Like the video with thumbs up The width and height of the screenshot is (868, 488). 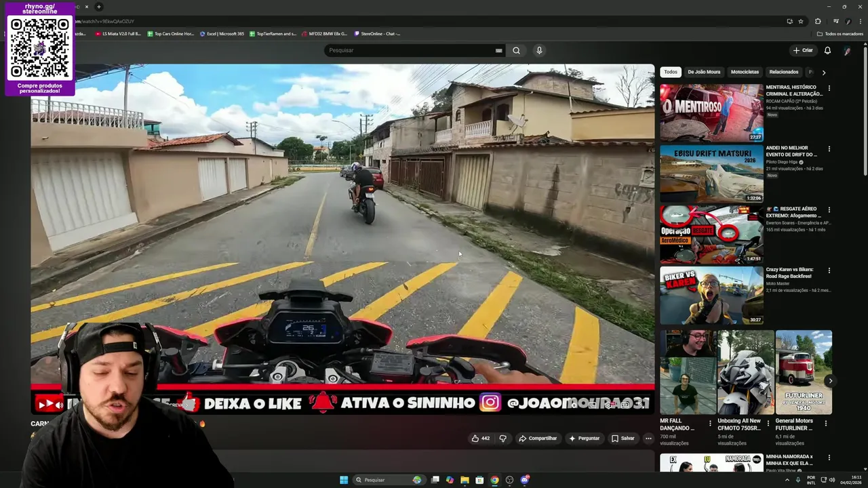480,439
